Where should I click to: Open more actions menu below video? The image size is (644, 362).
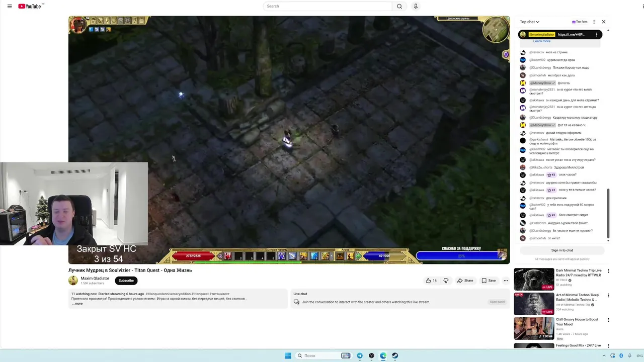click(506, 281)
